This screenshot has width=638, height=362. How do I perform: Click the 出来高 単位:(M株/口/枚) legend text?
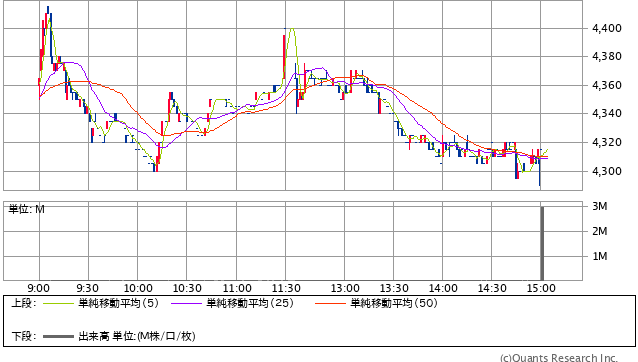coord(137,336)
